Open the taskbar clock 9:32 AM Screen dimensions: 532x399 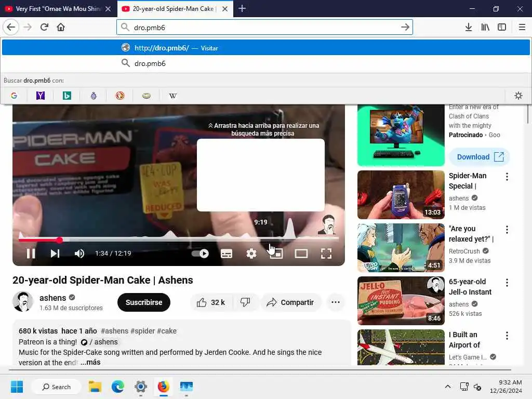(x=506, y=387)
